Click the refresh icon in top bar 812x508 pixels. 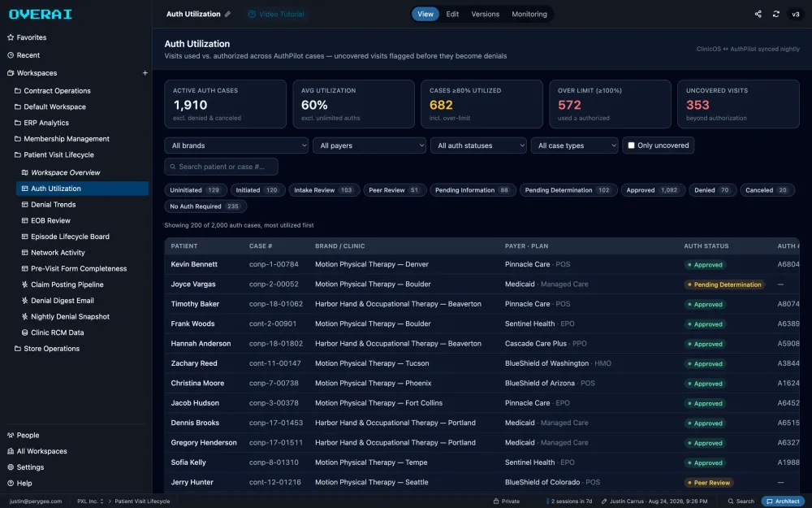[775, 14]
